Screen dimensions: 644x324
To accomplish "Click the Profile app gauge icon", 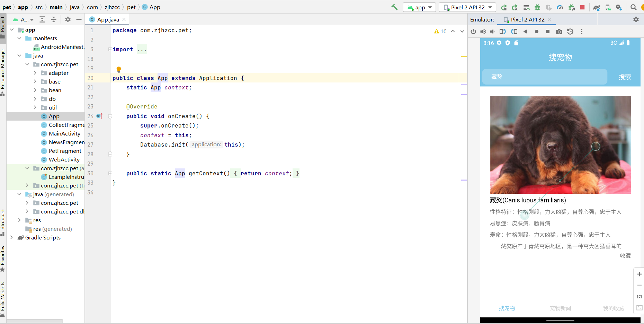I will pos(560,7).
